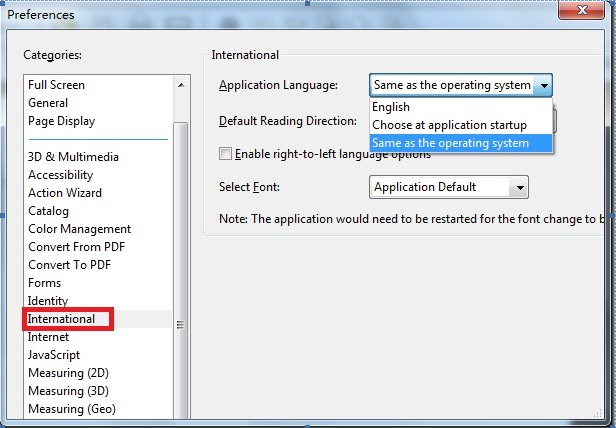Click categories scrollbar up arrow

tap(181, 85)
